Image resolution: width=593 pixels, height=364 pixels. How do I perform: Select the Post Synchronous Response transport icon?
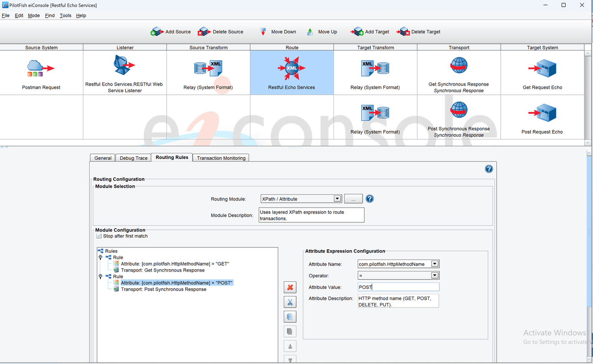pyautogui.click(x=458, y=110)
